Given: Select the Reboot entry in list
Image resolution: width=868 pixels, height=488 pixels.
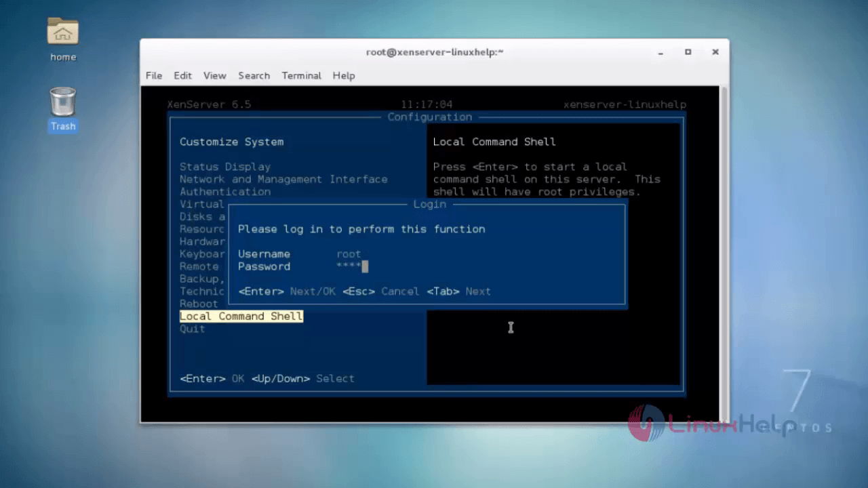Looking at the screenshot, I should point(199,304).
